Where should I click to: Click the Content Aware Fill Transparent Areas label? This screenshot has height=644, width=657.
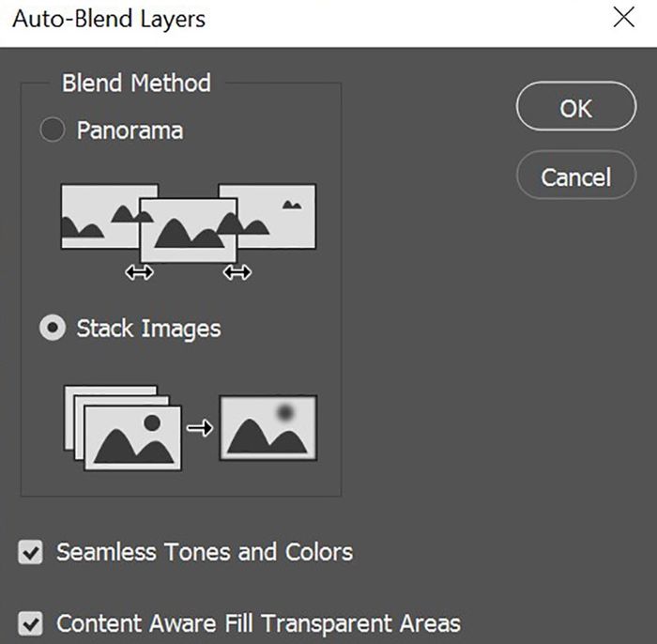tap(258, 623)
